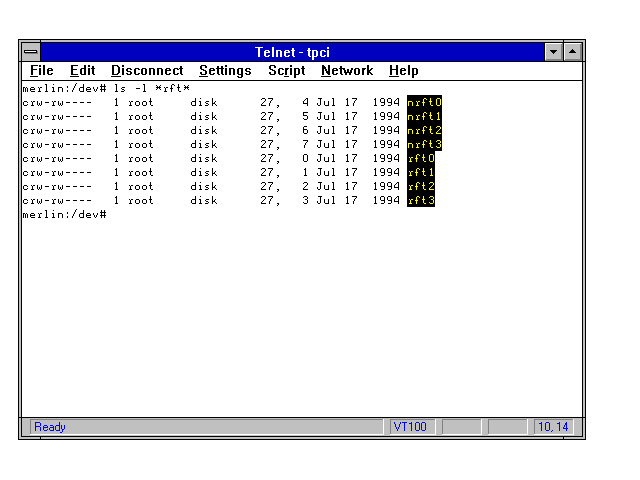Screen dimensions: 640x480
Task: Click the minimize down-arrow button
Action: click(x=554, y=52)
